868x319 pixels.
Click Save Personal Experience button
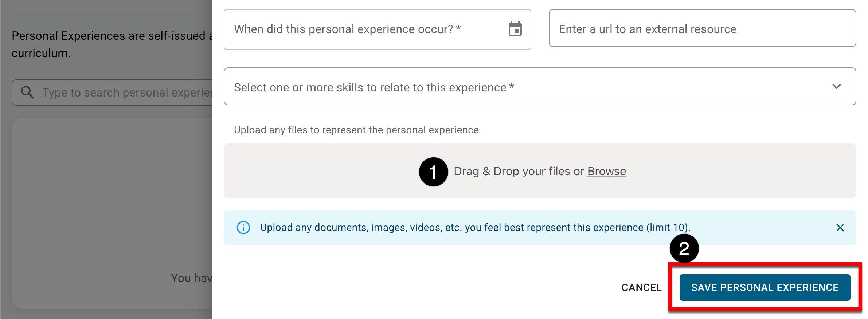(765, 287)
